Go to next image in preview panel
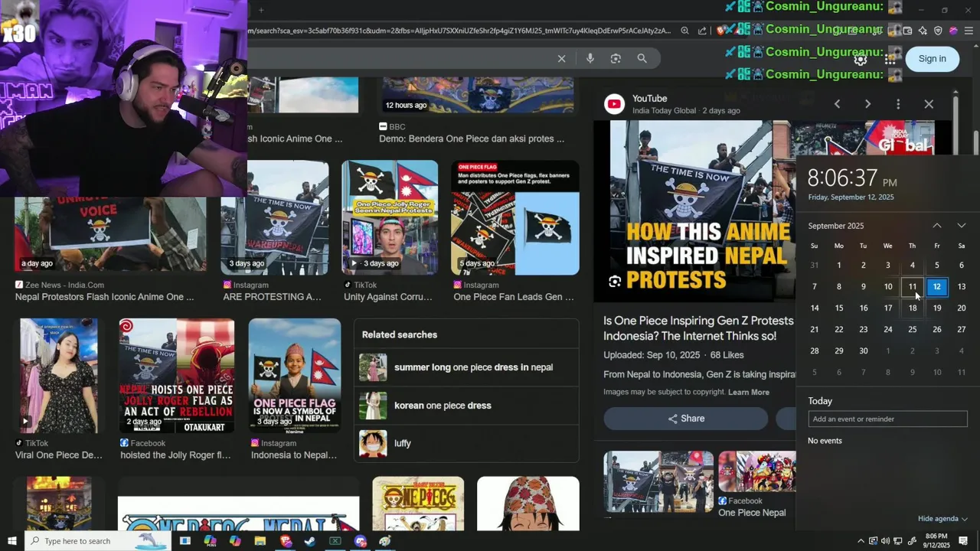 (x=867, y=104)
